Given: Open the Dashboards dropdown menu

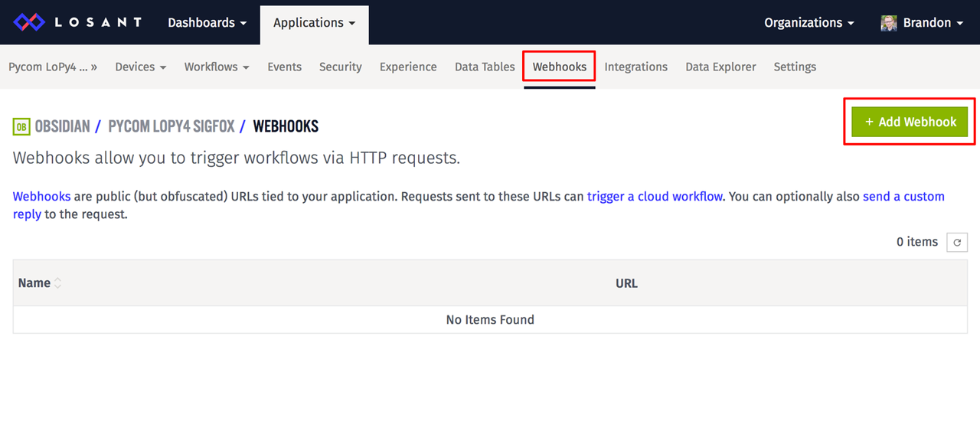Looking at the screenshot, I should coord(207,23).
